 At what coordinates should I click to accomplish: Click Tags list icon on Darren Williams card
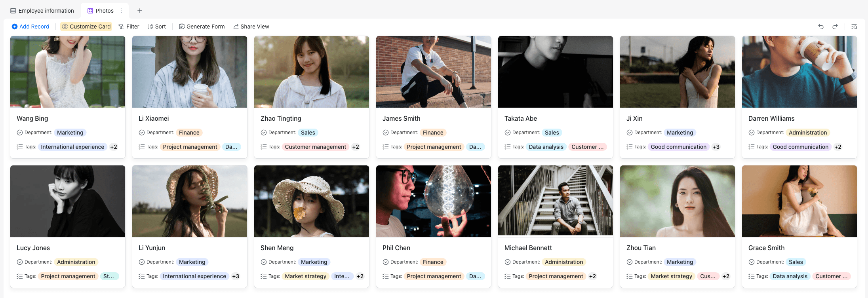(752, 147)
